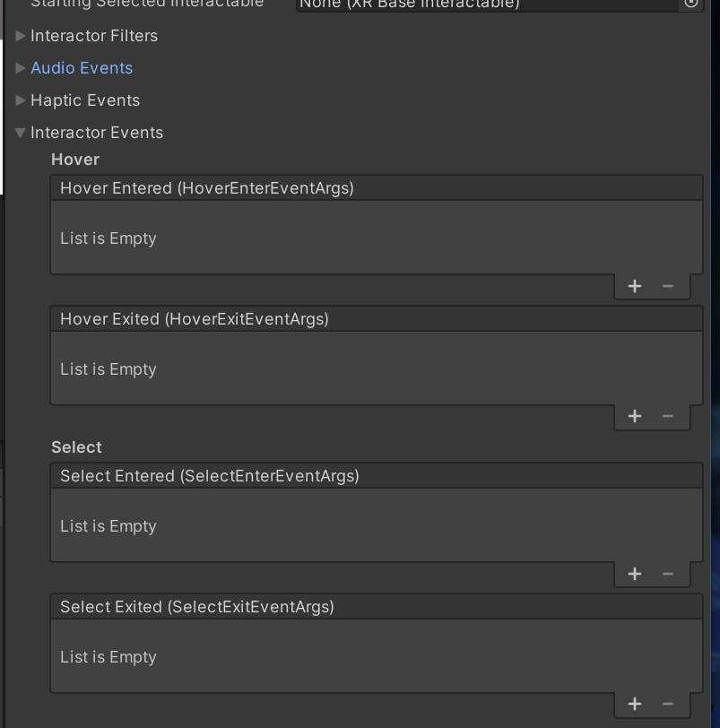720x728 pixels.
Task: Add listener to Hover Exited event
Action: 635,416
